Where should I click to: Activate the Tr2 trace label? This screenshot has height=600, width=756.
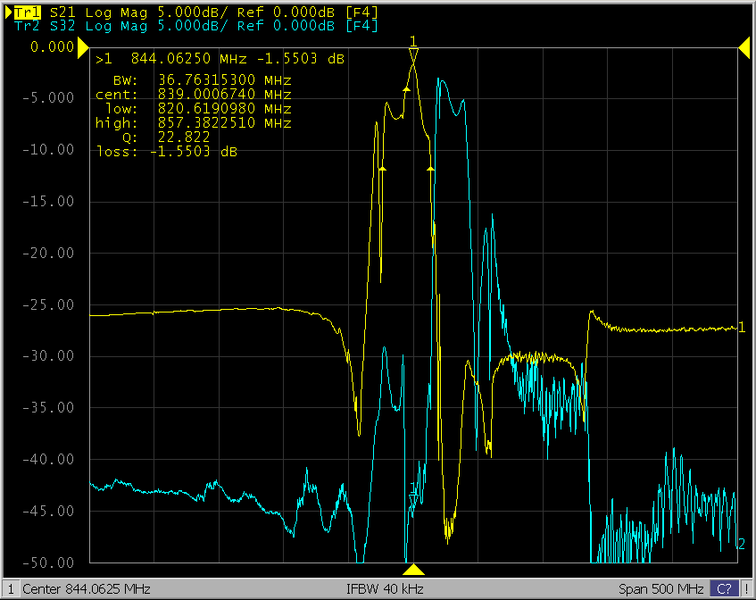pyautogui.click(x=26, y=25)
